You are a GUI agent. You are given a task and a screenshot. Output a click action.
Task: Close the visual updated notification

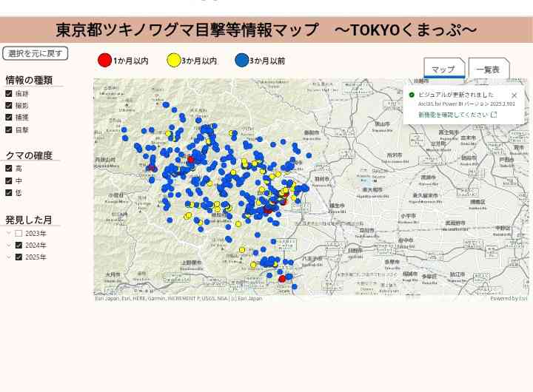[514, 95]
